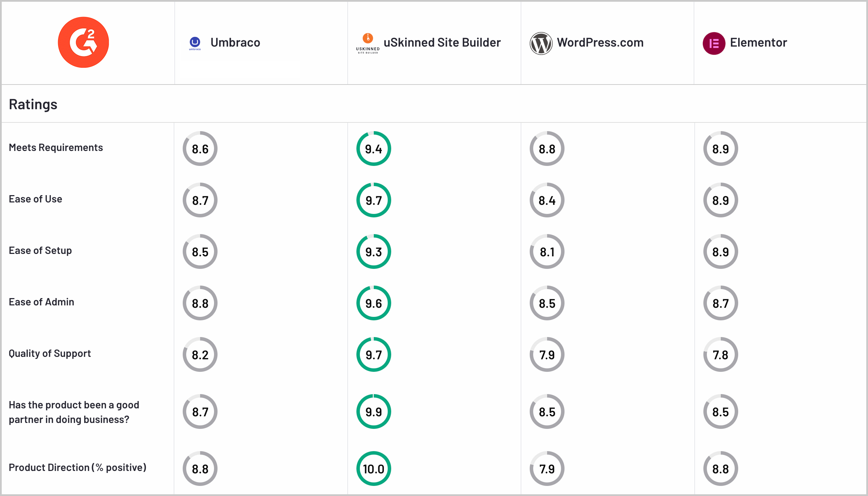868x496 pixels.
Task: Open the Elementor product name link
Action: click(x=758, y=42)
